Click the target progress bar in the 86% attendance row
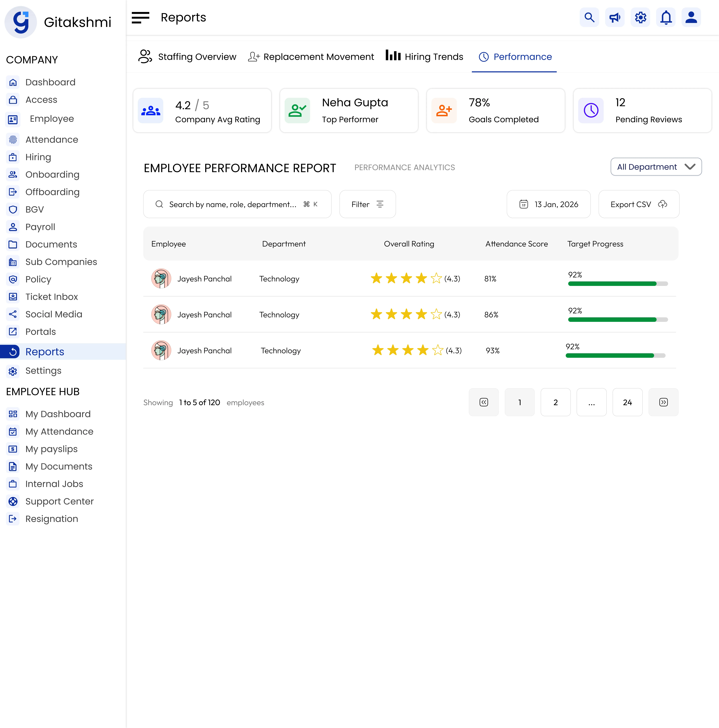 pos(618,320)
